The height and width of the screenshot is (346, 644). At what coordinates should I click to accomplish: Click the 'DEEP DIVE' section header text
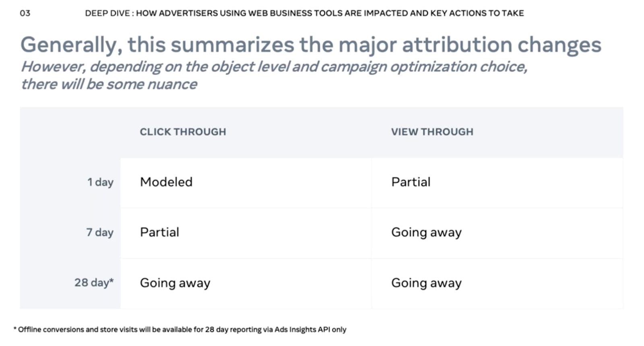(x=107, y=13)
